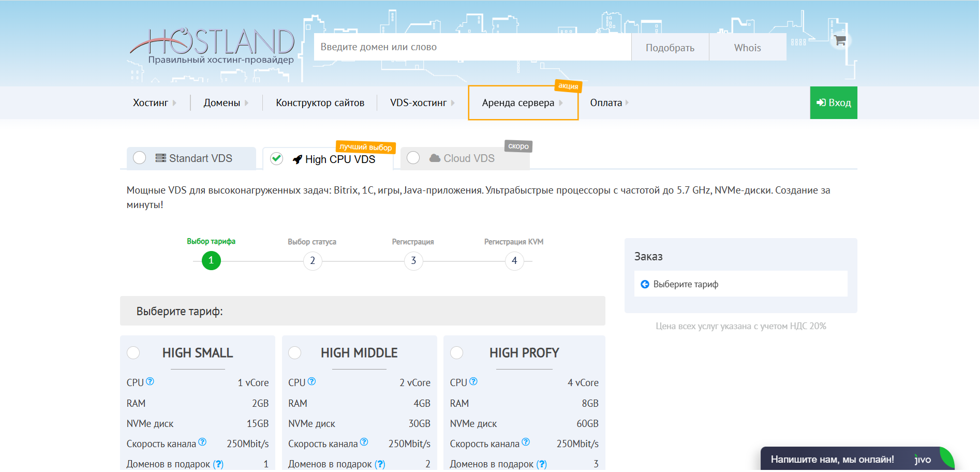Click free domains help icon in HIGH MIDDLE
The width and height of the screenshot is (980, 472).
[x=380, y=464]
